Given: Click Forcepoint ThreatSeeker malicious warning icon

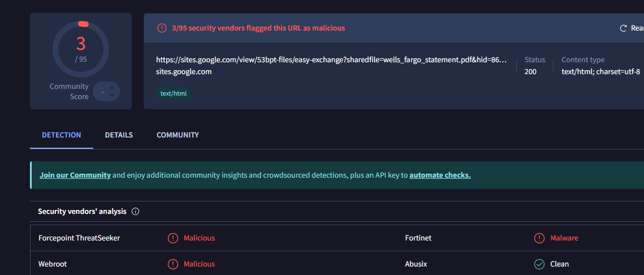Looking at the screenshot, I should tap(173, 238).
